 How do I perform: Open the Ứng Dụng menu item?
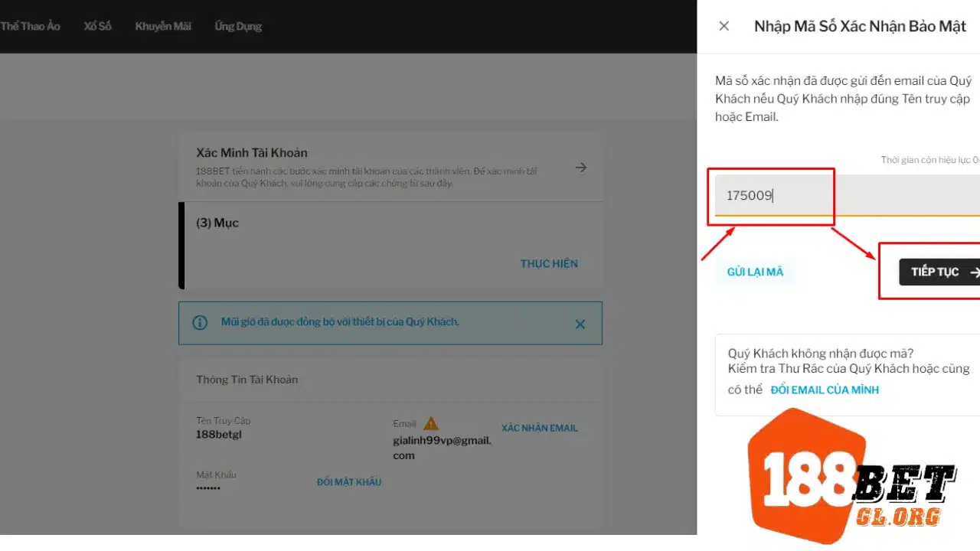238,26
